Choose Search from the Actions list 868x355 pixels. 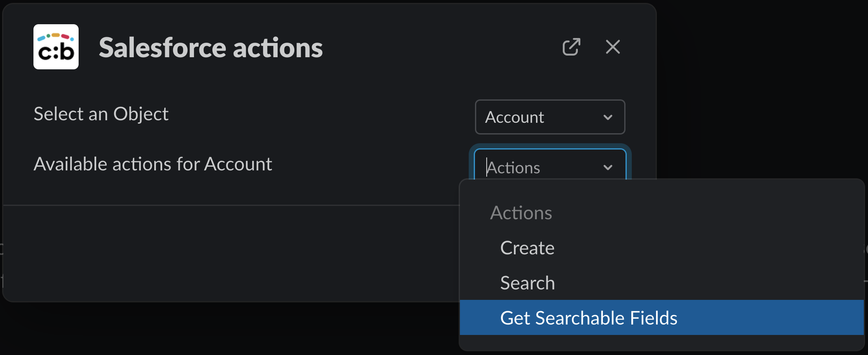pyautogui.click(x=527, y=283)
